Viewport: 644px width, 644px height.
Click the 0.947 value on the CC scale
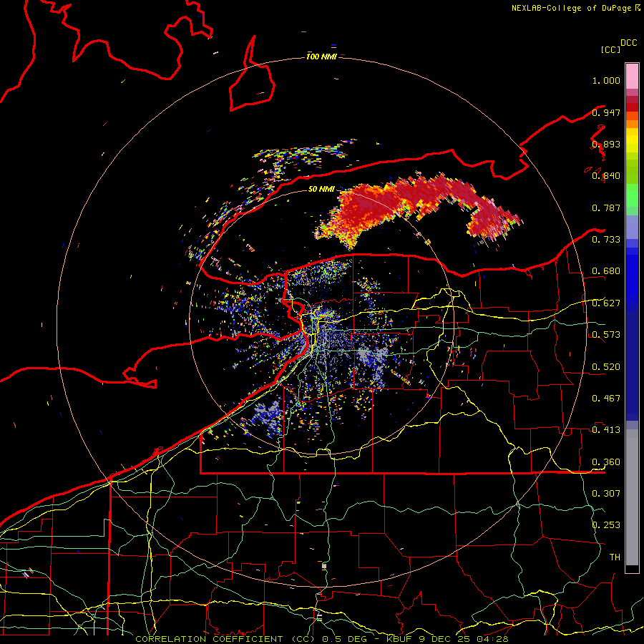coord(606,112)
